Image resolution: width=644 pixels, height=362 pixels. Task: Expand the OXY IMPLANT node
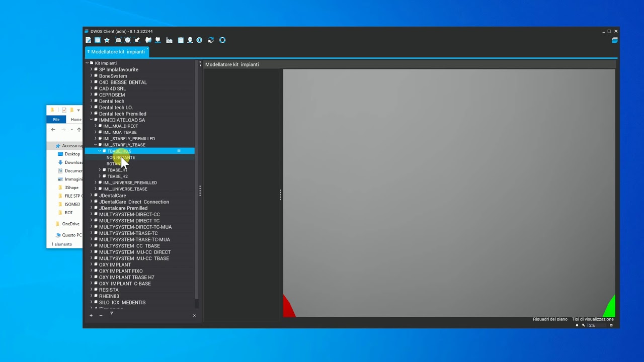[x=91, y=264]
